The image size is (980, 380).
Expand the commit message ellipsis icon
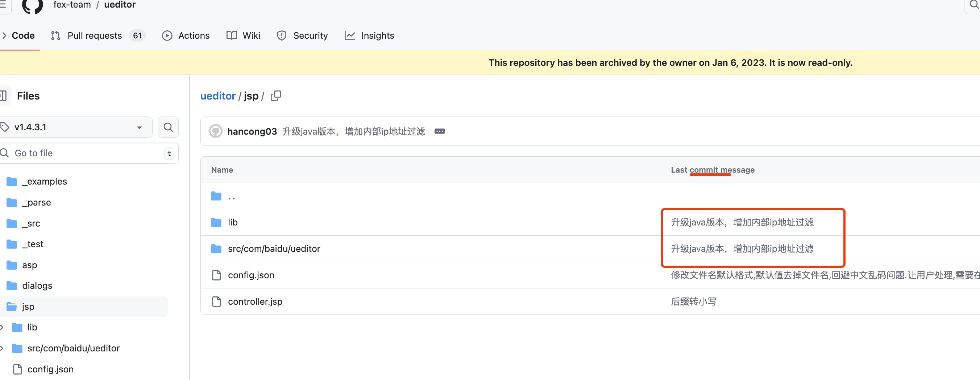point(439,131)
